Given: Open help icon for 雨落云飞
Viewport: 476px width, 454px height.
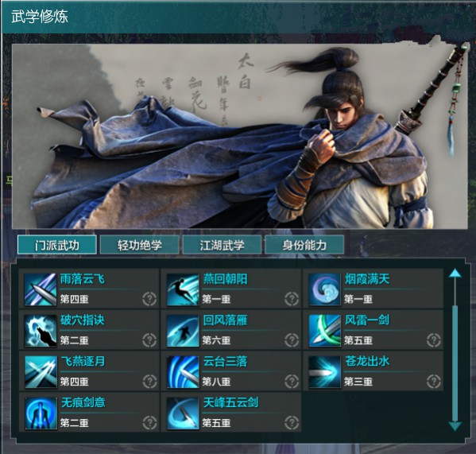Looking at the screenshot, I should 149,299.
